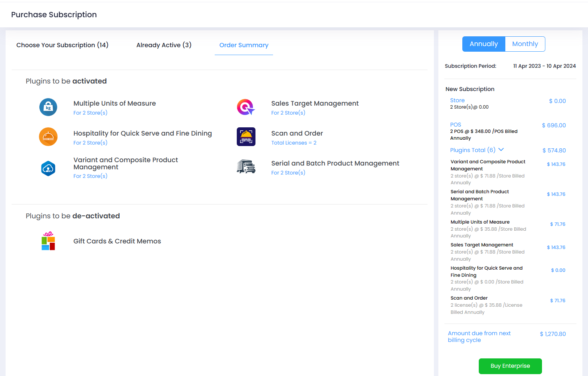Click Amount due from next billing cycle
This screenshot has height=376, width=588.
(x=479, y=337)
